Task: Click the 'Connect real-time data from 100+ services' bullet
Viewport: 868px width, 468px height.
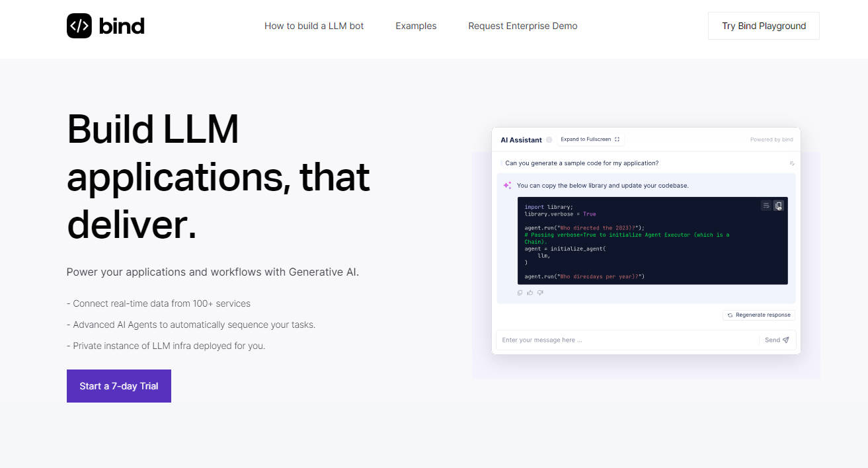Action: click(159, 303)
